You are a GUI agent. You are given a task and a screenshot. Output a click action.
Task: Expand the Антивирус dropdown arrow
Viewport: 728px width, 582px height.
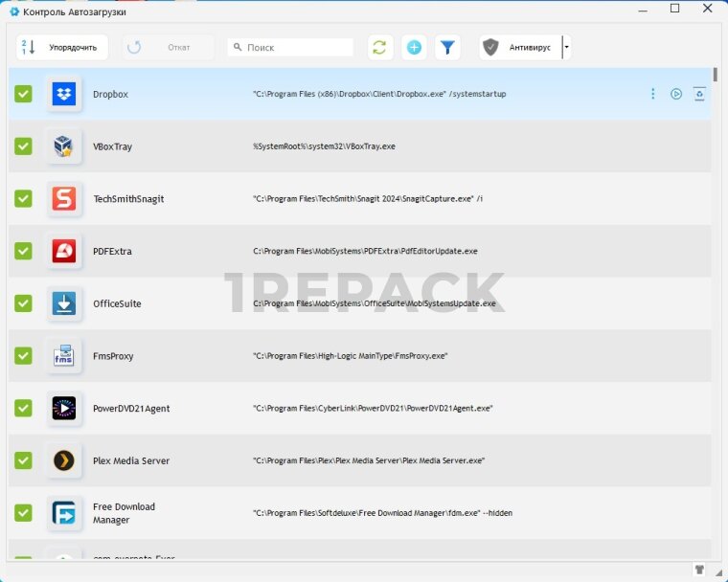point(566,47)
